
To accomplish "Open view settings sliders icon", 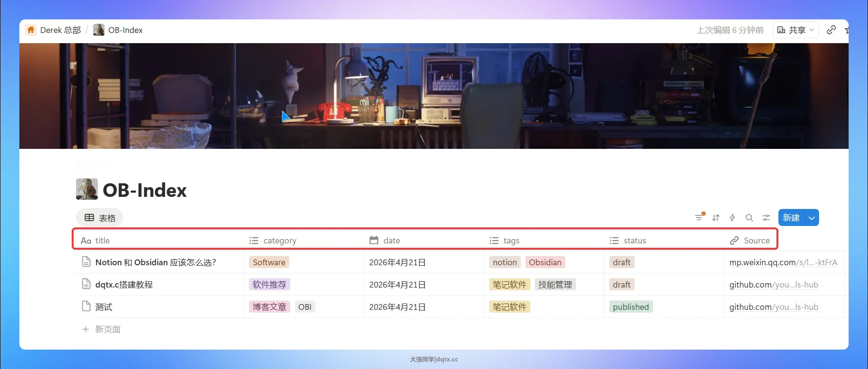I will click(766, 218).
